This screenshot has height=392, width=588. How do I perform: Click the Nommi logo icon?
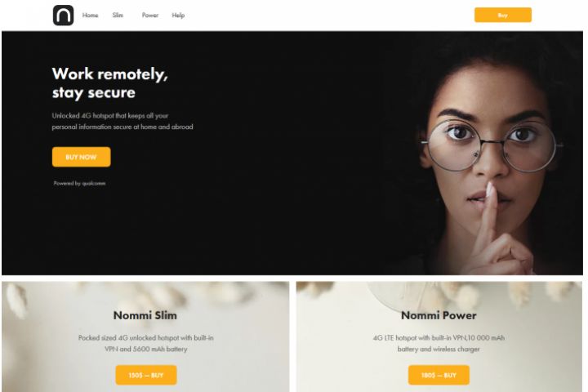pos(63,16)
